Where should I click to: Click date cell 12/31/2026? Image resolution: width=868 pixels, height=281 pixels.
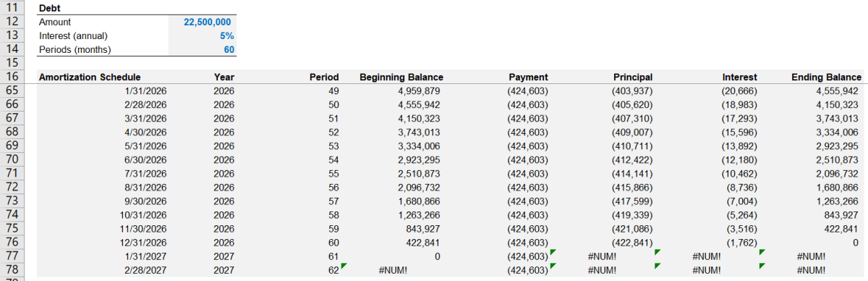[142, 242]
